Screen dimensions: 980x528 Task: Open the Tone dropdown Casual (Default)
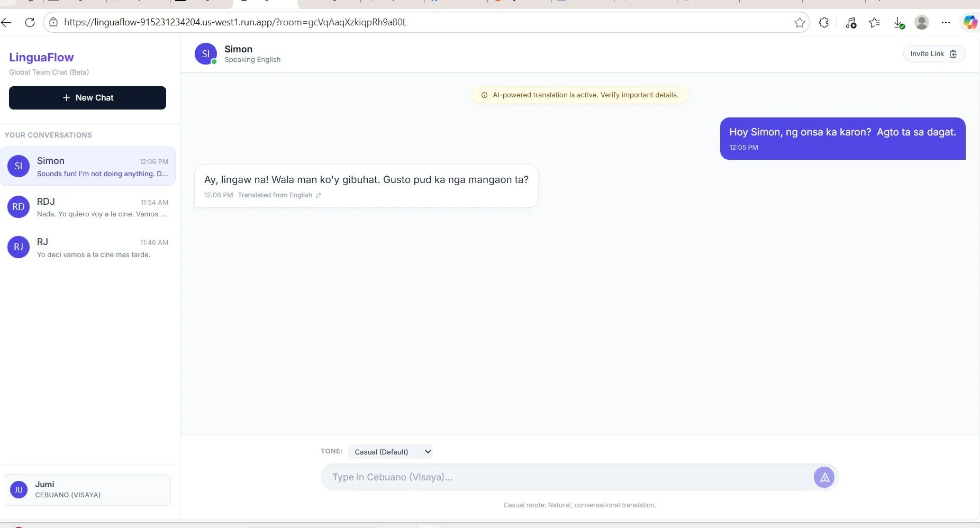(391, 452)
